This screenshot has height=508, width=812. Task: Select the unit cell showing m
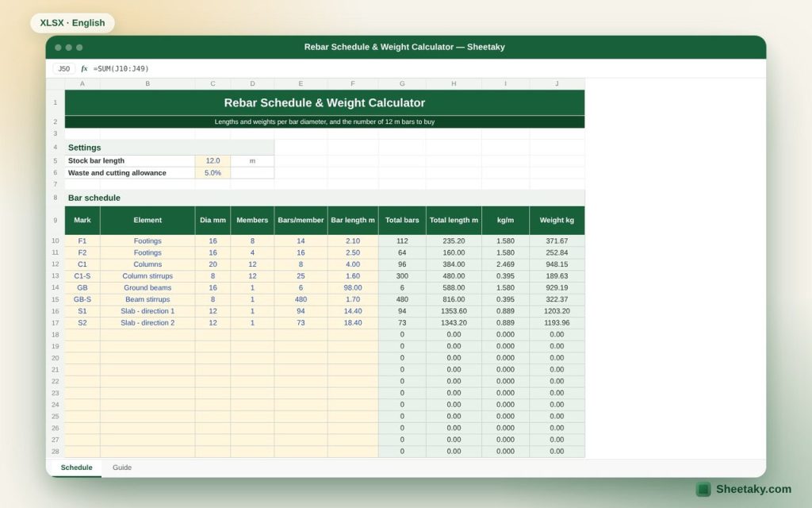click(252, 160)
